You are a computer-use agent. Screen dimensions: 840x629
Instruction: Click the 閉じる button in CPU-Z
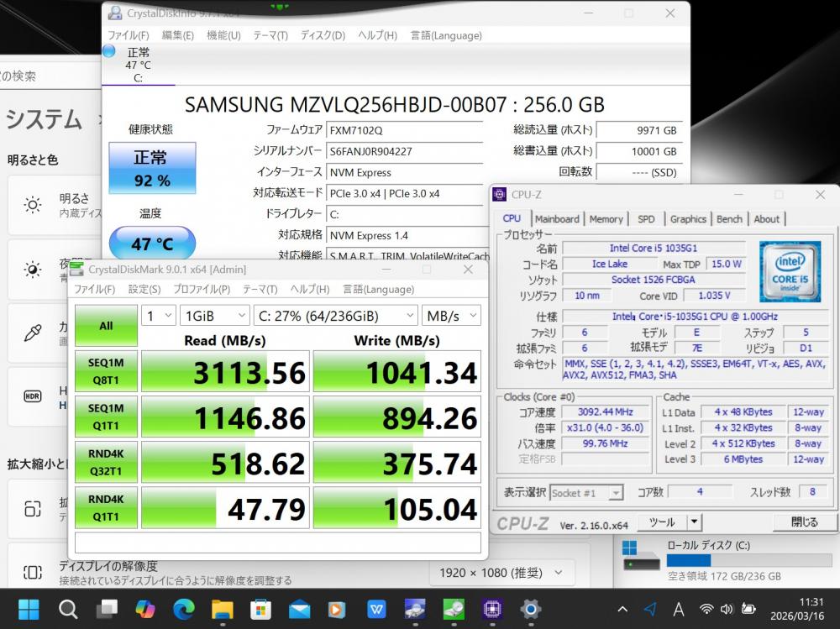click(804, 522)
